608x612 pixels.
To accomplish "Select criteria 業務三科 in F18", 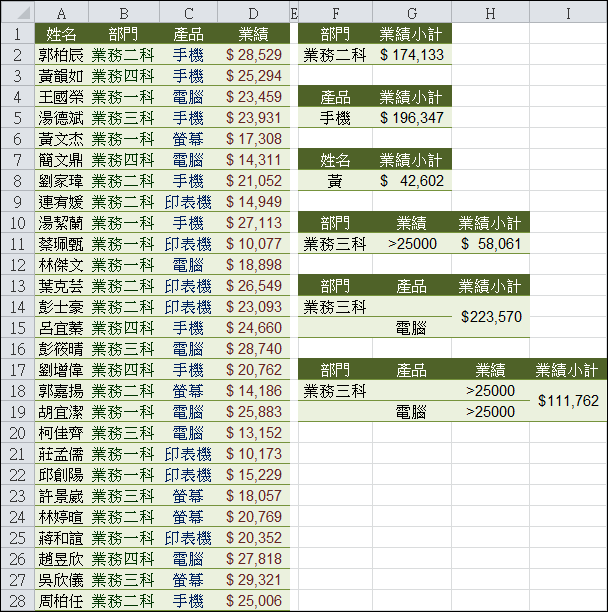I will click(335, 391).
